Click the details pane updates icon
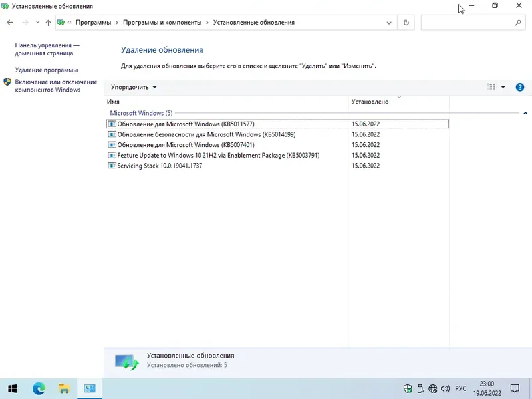Image resolution: width=532 pixels, height=399 pixels. click(126, 362)
